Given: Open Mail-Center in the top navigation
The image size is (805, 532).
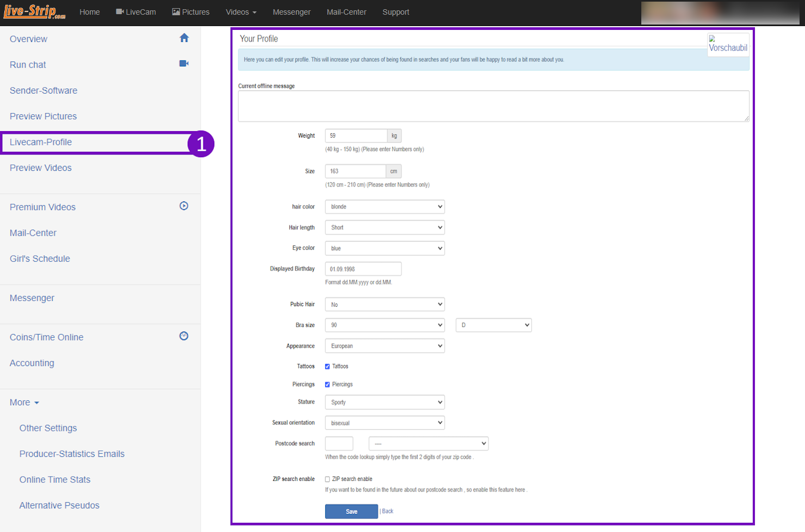Looking at the screenshot, I should click(x=346, y=12).
